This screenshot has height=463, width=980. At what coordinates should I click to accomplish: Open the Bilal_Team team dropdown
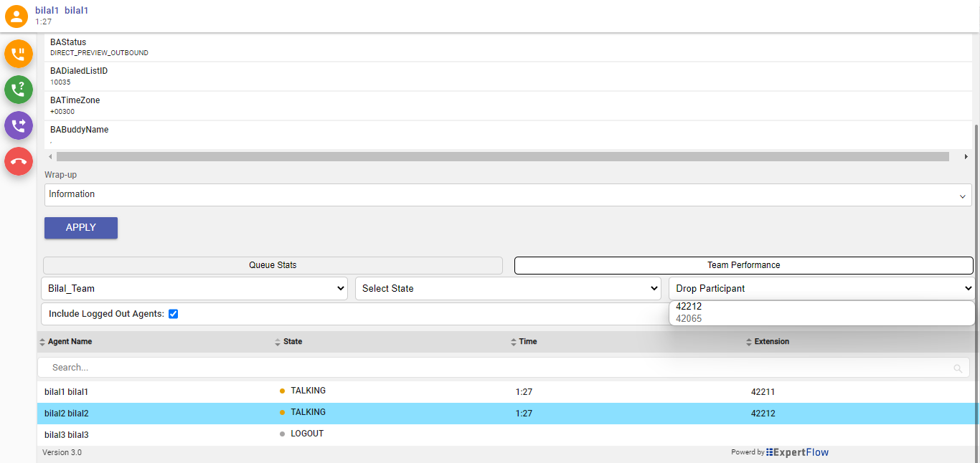tap(194, 288)
